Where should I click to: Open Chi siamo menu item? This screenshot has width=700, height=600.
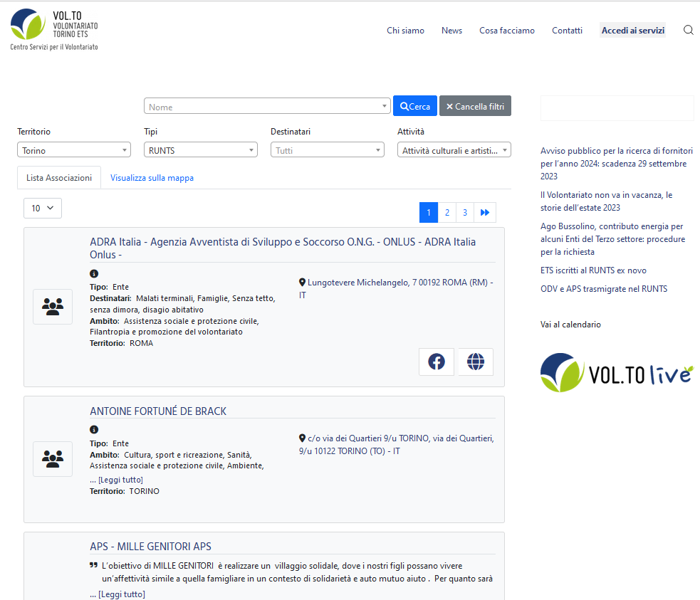click(405, 31)
